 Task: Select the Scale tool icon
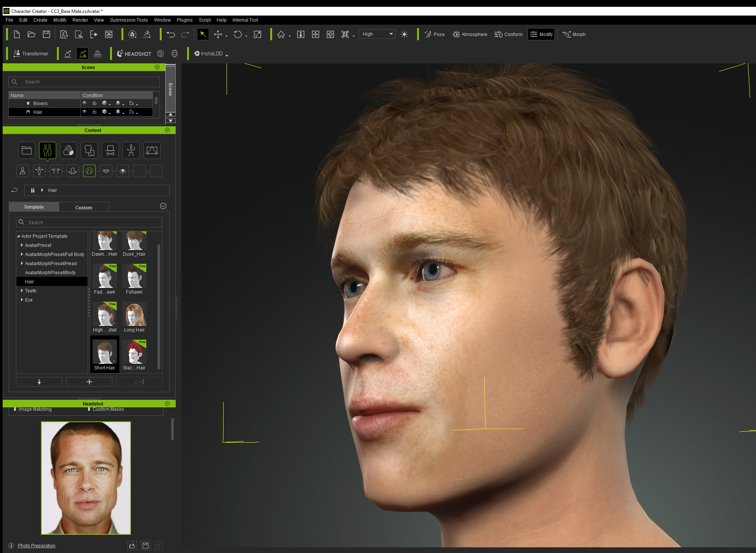(257, 35)
